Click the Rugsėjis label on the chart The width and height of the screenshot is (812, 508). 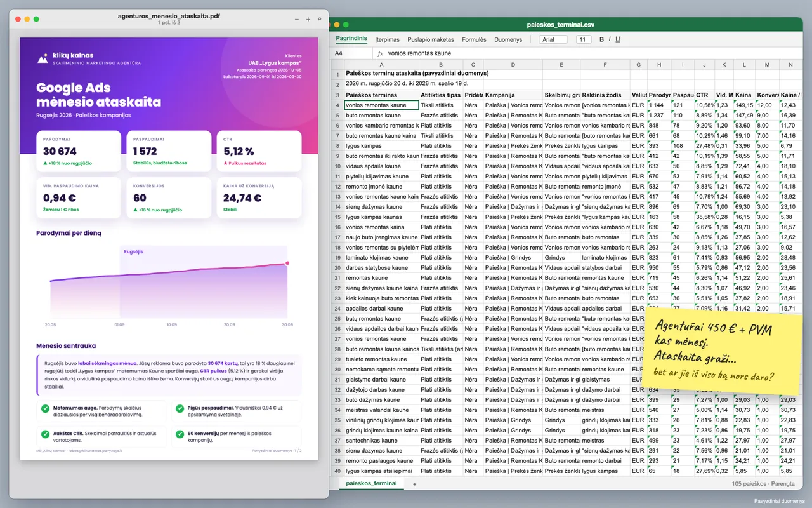[x=133, y=251]
